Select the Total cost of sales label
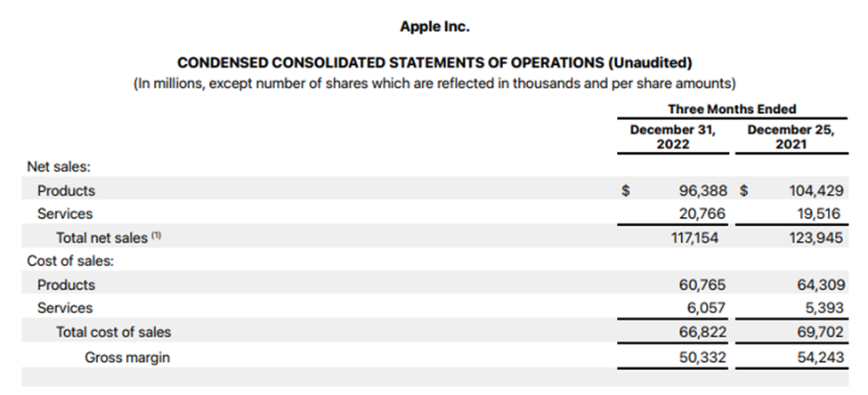 pos(113,332)
